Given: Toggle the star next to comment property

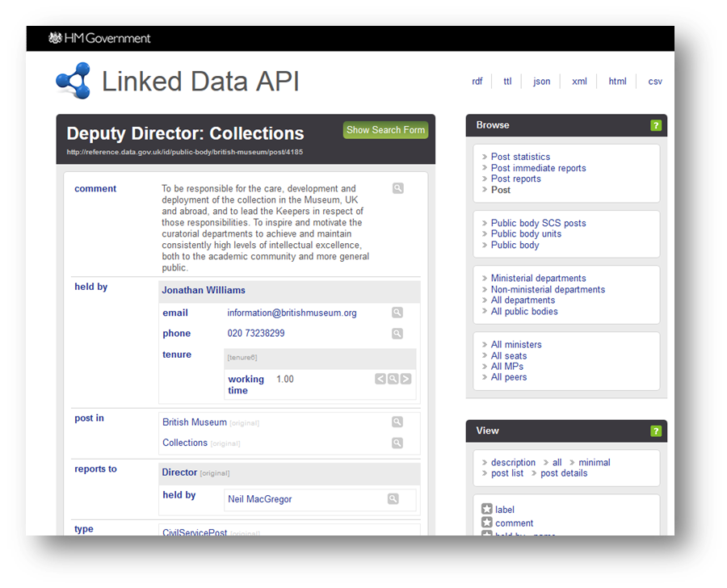Looking at the screenshot, I should point(487,523).
